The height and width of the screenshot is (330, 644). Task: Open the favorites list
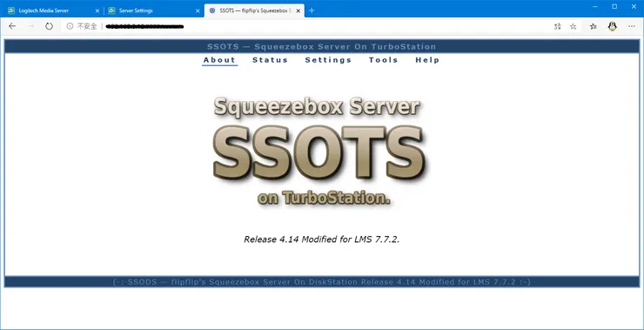pos(593,26)
